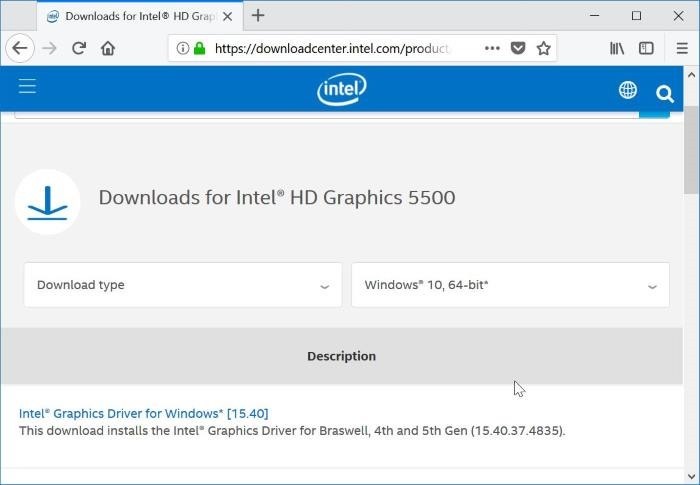Open the Firefox home page
700x485 pixels.
(108, 48)
